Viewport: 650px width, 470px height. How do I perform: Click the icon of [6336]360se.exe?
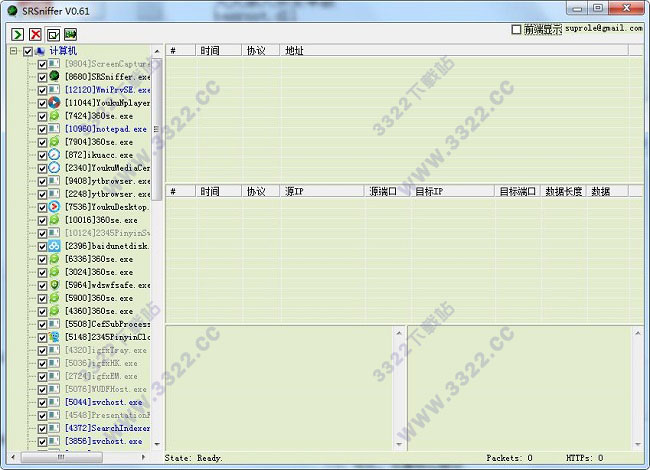54,259
